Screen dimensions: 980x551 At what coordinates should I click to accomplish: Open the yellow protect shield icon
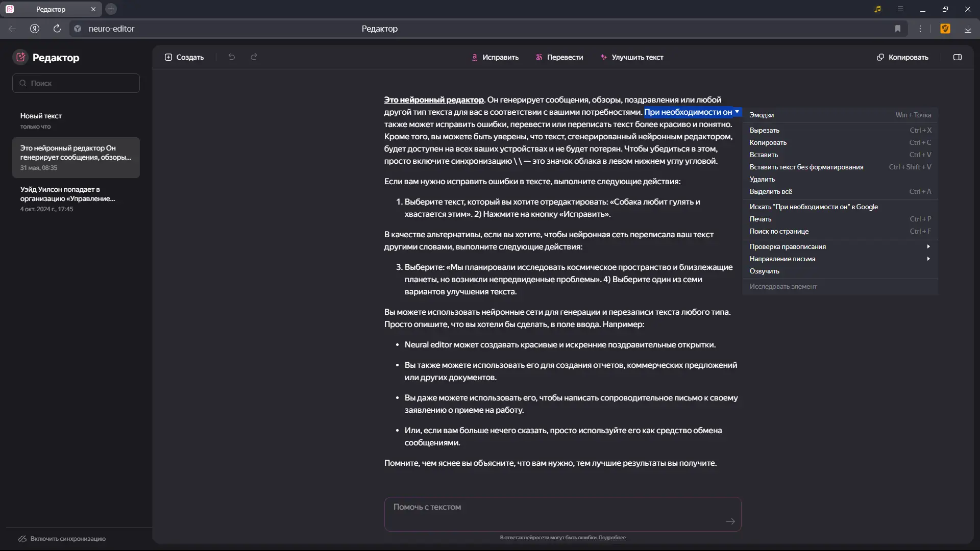[x=945, y=29]
